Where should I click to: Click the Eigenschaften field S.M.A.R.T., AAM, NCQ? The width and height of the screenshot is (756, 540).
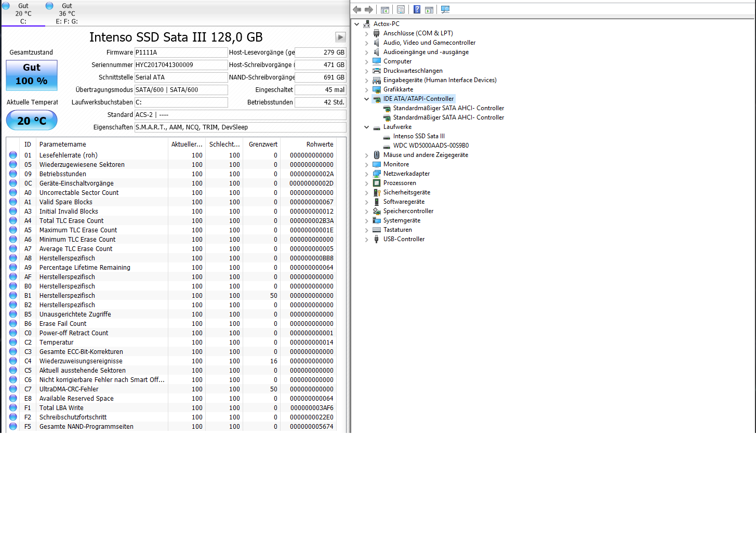(240, 127)
